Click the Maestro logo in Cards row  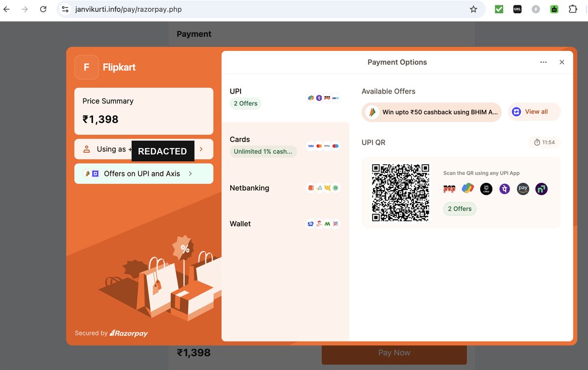click(336, 146)
